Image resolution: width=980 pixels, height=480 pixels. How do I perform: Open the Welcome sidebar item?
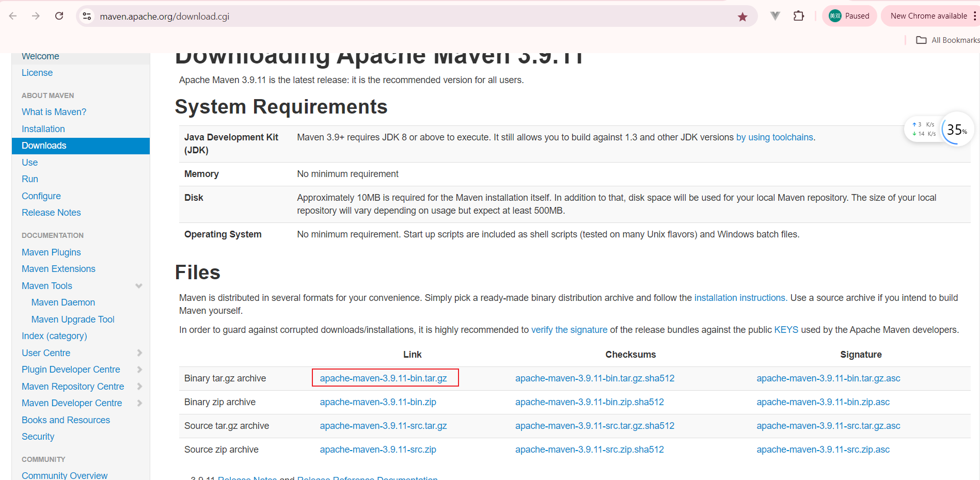tap(40, 56)
